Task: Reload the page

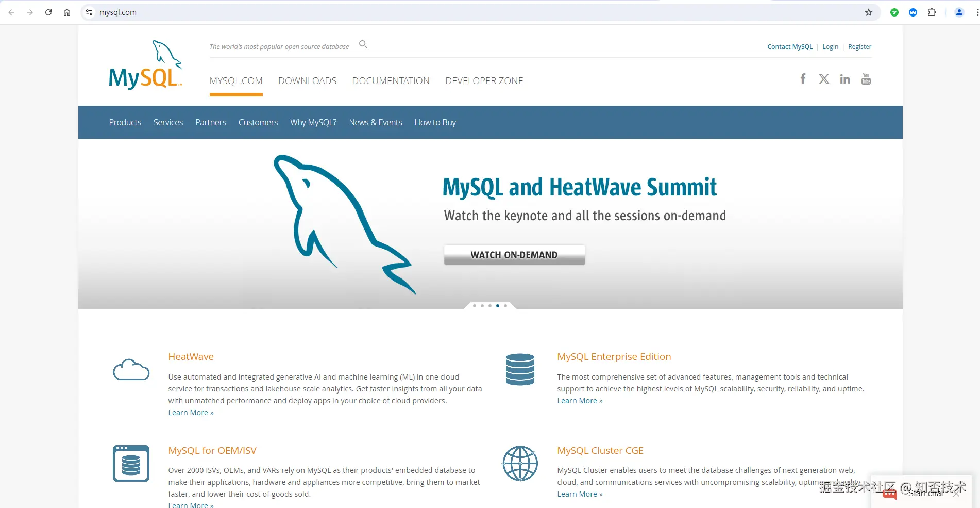Action: [x=48, y=12]
